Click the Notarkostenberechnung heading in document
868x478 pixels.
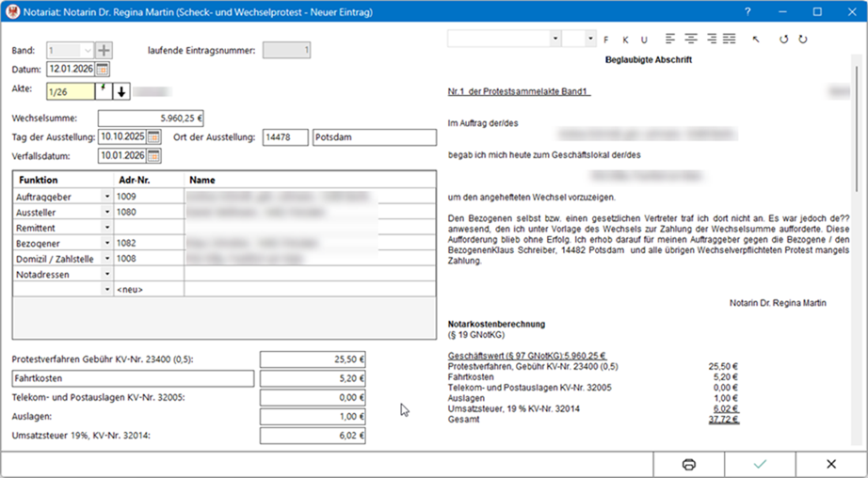click(x=496, y=325)
